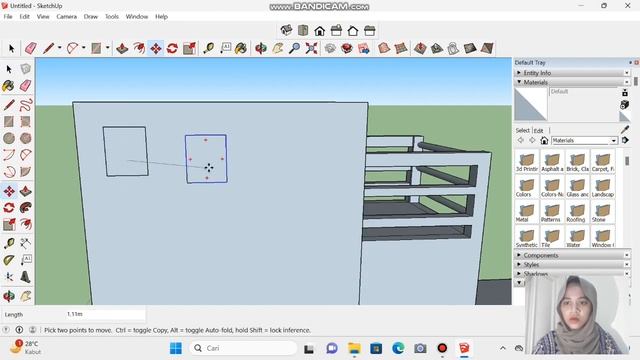Open the Metal materials folder
This screenshot has height=360, width=640.
click(x=527, y=213)
